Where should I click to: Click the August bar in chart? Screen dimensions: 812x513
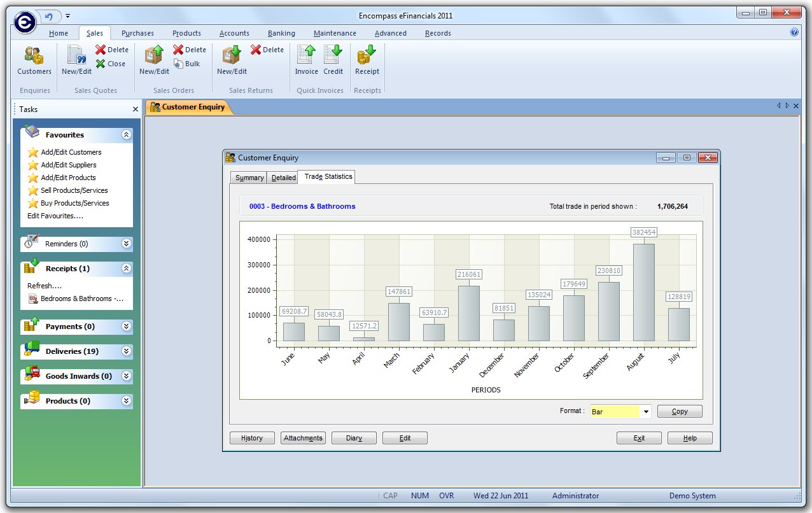click(x=643, y=292)
